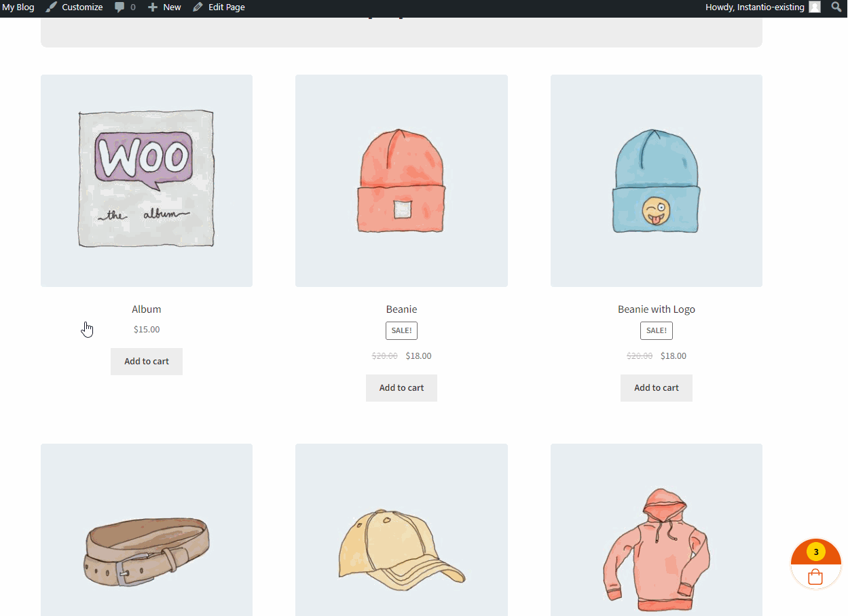
Task: Click the struck-through $20.00 under Beanie with Logo
Action: [640, 356]
